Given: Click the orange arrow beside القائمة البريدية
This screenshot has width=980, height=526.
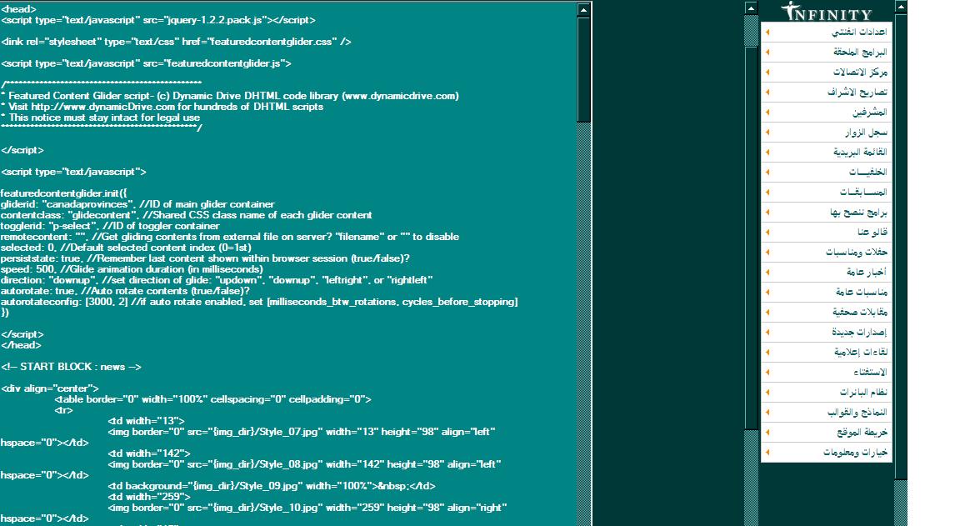Looking at the screenshot, I should [767, 153].
